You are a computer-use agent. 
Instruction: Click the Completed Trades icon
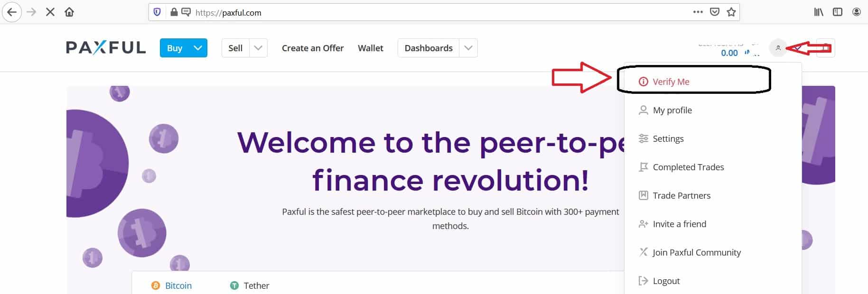click(x=643, y=167)
